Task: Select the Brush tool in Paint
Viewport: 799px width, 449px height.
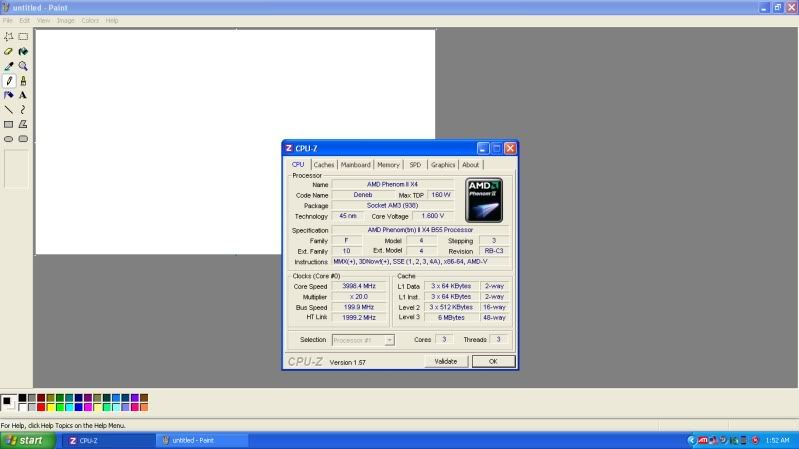Action: (x=23, y=81)
